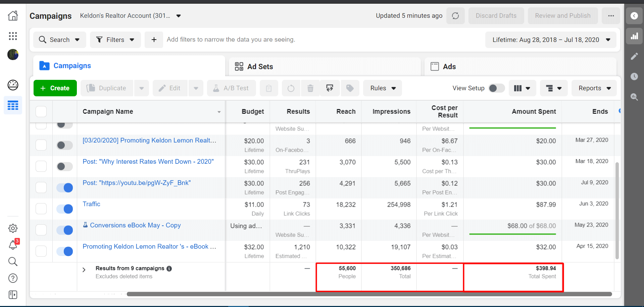644x307 pixels.
Task: Open the Traffic campaign link
Action: 91,204
